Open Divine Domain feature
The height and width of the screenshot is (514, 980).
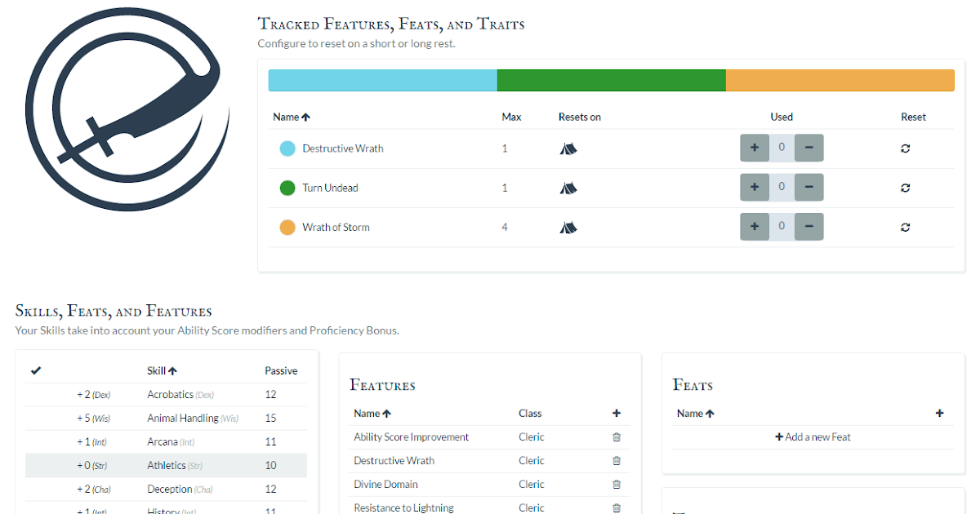click(385, 485)
